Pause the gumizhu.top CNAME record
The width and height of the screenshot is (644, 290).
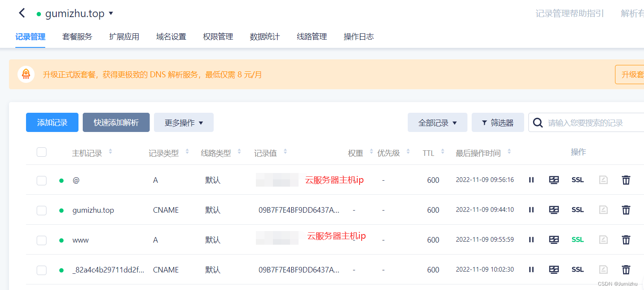(x=531, y=210)
